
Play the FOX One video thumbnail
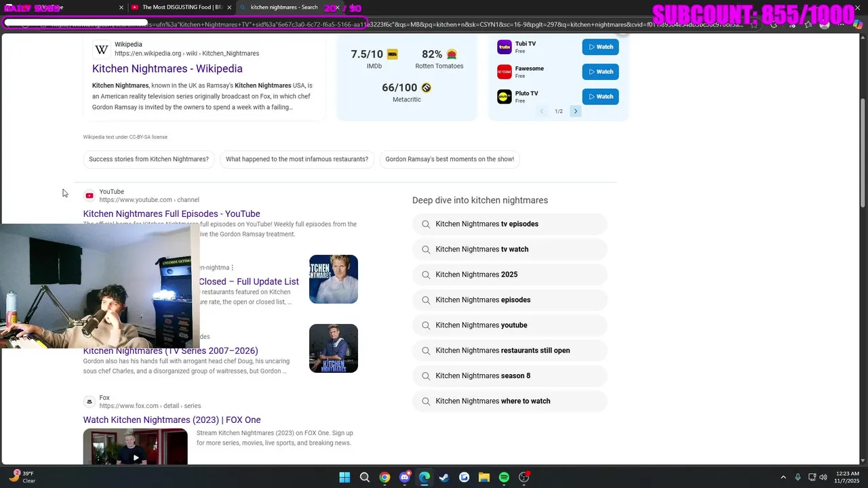click(136, 447)
